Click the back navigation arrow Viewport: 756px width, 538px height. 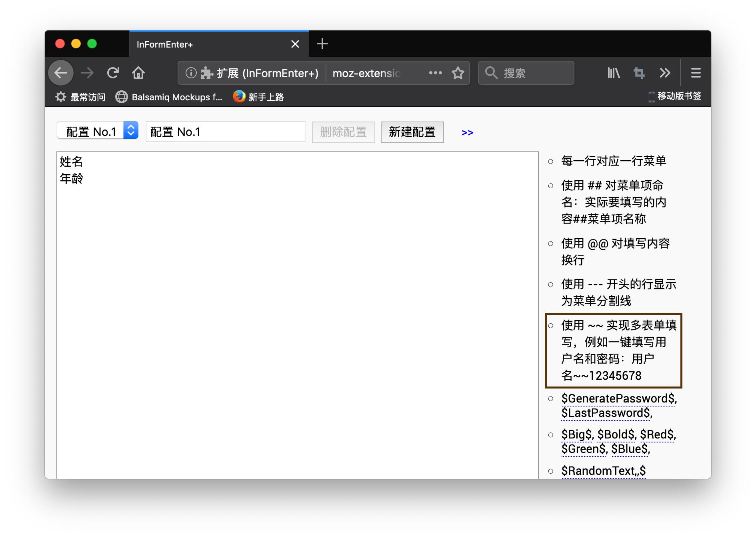(x=60, y=73)
